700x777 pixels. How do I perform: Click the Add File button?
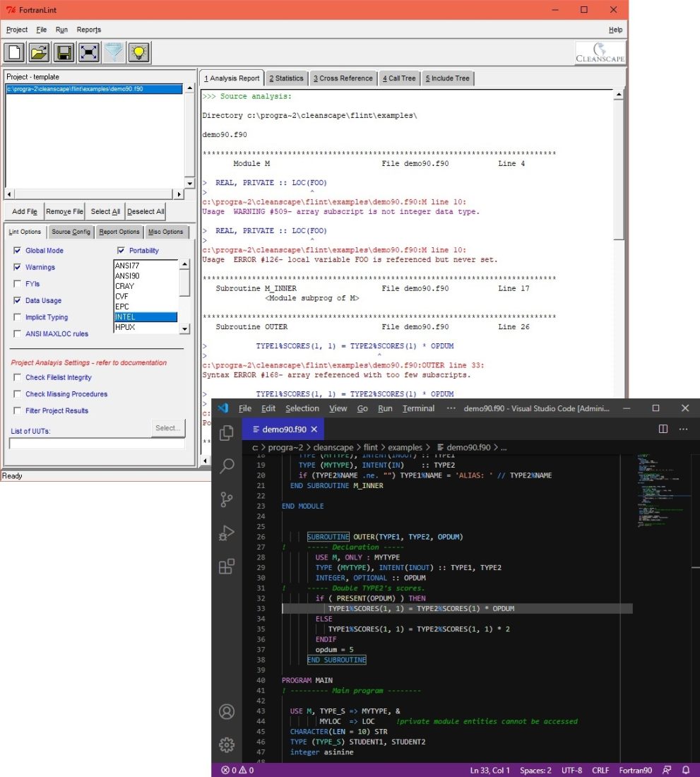tap(24, 212)
